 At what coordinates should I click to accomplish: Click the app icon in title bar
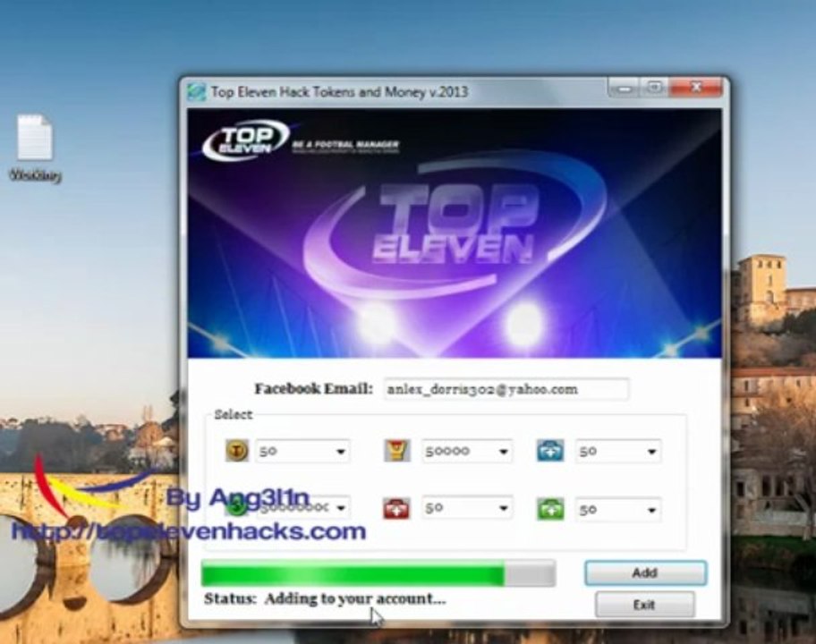coord(197,92)
